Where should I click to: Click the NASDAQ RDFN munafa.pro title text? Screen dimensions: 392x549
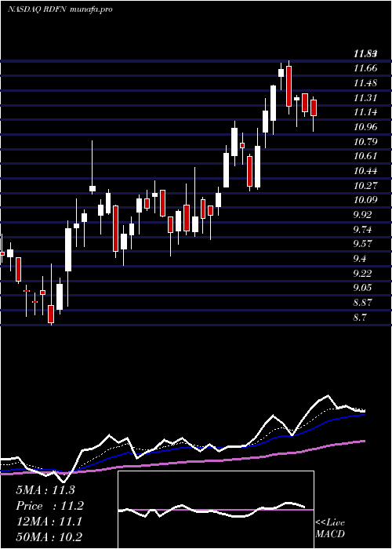(x=60, y=9)
